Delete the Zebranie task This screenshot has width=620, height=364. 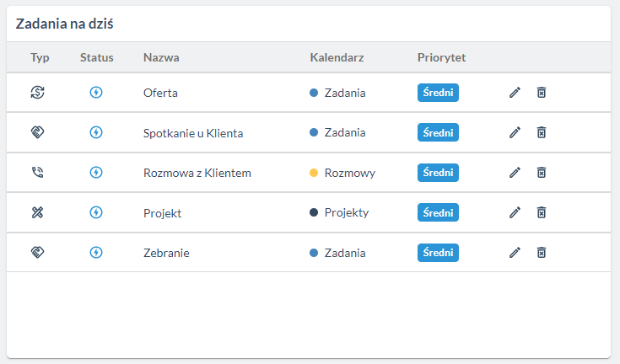pos(542,252)
